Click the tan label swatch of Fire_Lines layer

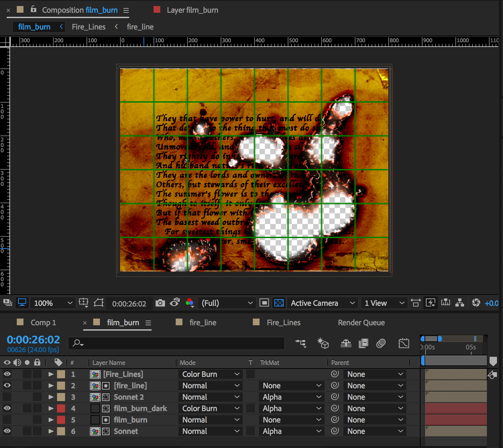coord(61,374)
